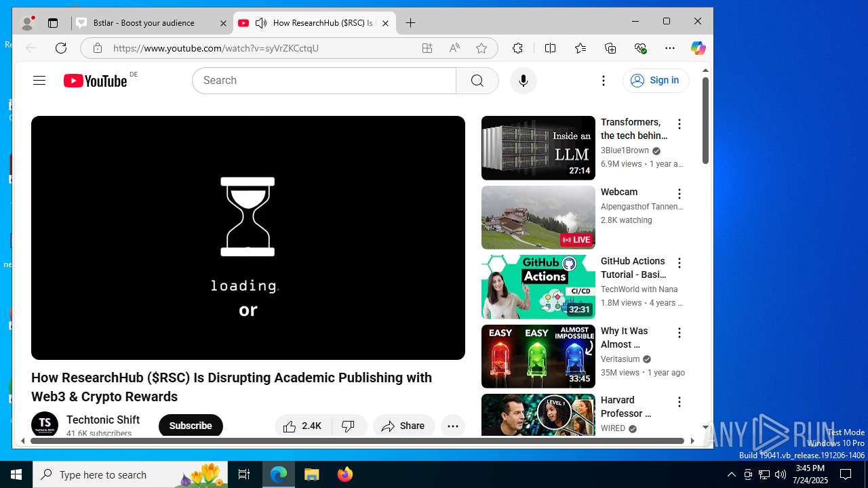Open Browser essentials heart icon

point(640,48)
